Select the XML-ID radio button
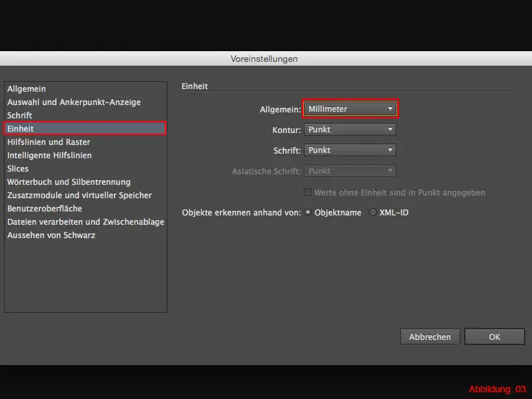This screenshot has height=399, width=532. 373,212
